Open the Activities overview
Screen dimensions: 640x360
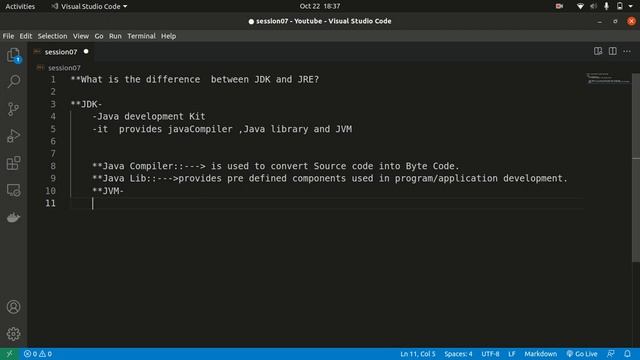coord(20,6)
